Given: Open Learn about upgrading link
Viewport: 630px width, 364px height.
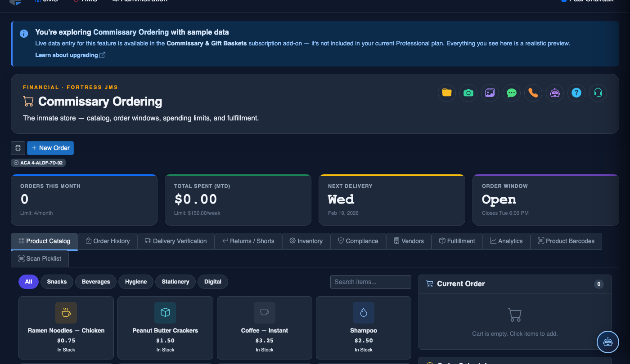Looking at the screenshot, I should [x=70, y=55].
